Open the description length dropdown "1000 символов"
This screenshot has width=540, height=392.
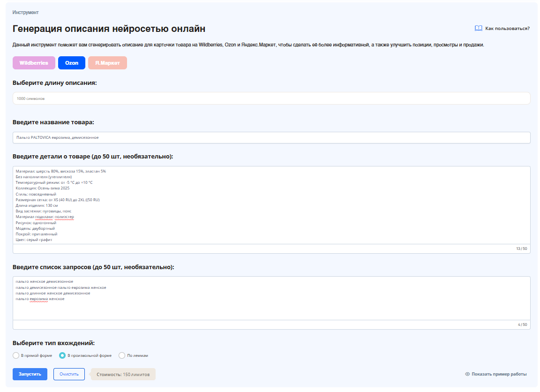[x=271, y=98]
